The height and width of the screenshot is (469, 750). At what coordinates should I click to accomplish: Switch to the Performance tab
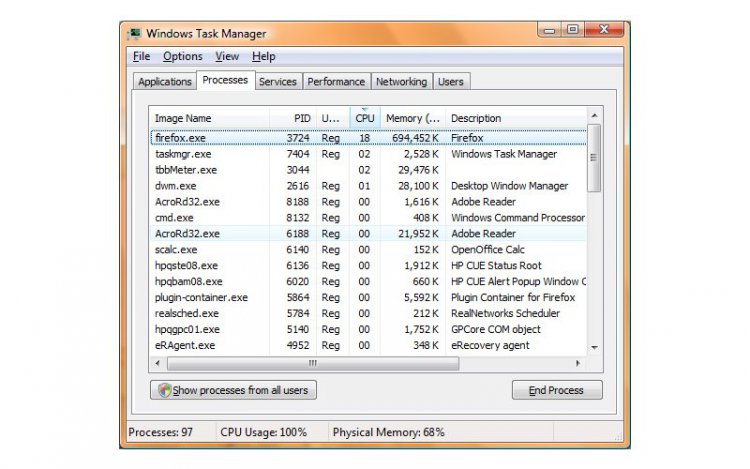point(336,82)
